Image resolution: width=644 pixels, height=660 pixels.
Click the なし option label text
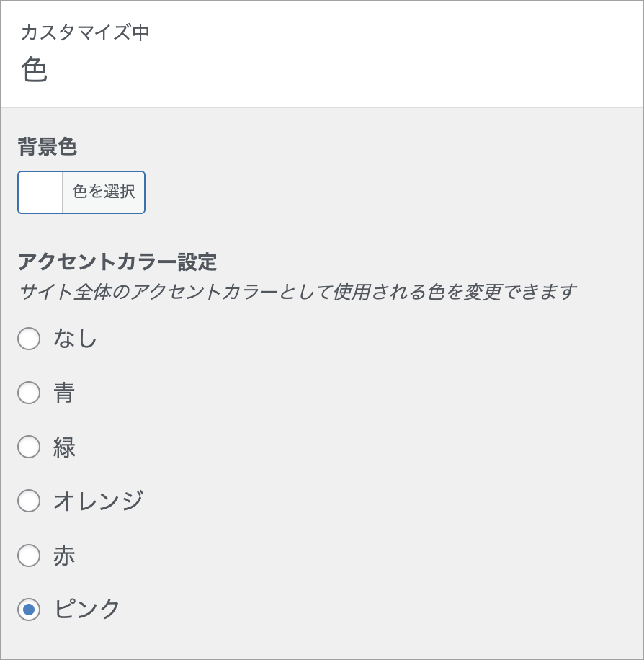pyautogui.click(x=75, y=339)
